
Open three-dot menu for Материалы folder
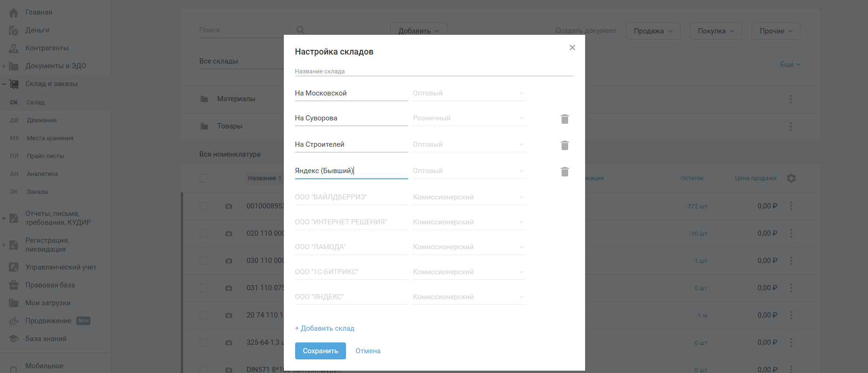791,99
